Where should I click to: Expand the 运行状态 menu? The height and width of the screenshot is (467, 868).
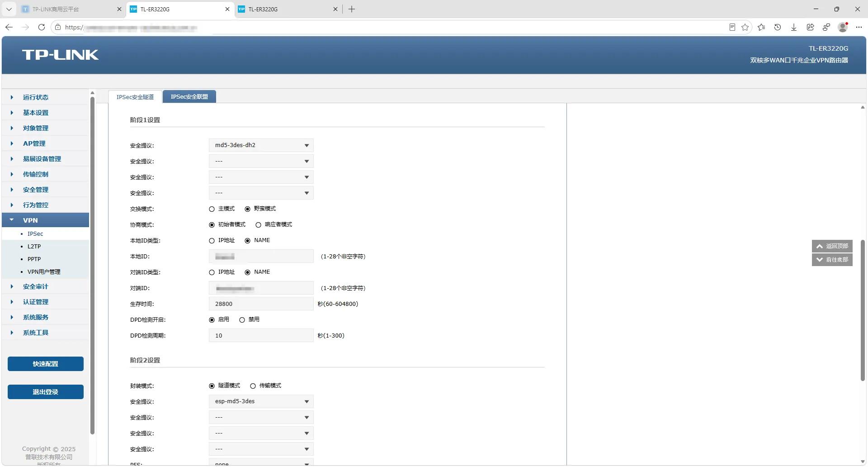tap(45, 97)
